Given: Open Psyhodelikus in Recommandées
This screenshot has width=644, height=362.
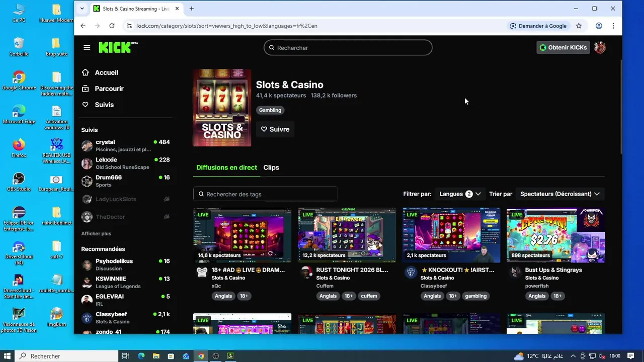Looking at the screenshot, I should (x=126, y=264).
